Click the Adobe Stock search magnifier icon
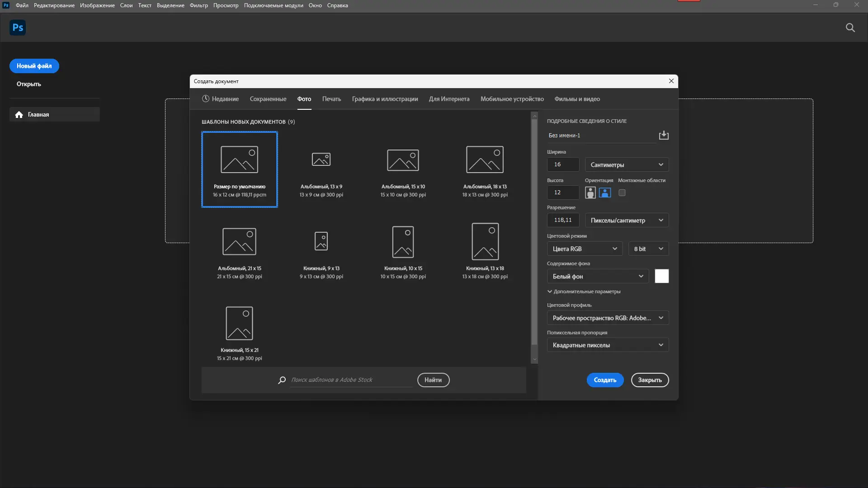This screenshot has height=488, width=868. click(282, 380)
